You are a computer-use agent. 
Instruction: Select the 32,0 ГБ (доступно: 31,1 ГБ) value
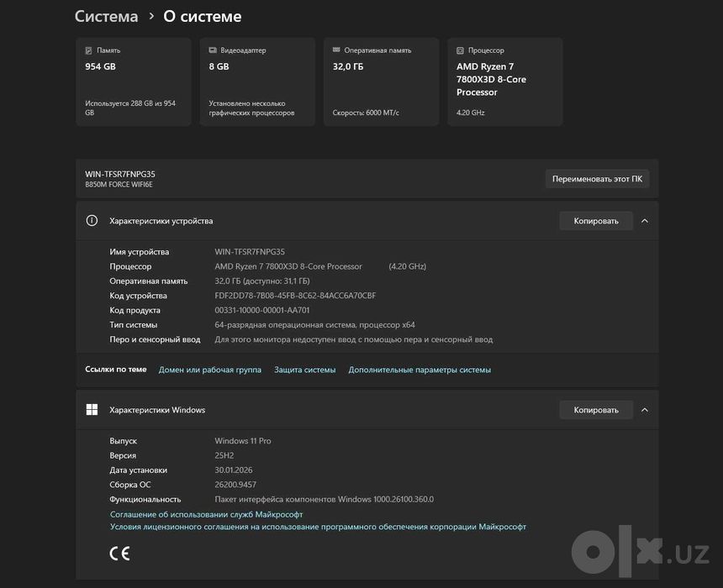point(262,281)
